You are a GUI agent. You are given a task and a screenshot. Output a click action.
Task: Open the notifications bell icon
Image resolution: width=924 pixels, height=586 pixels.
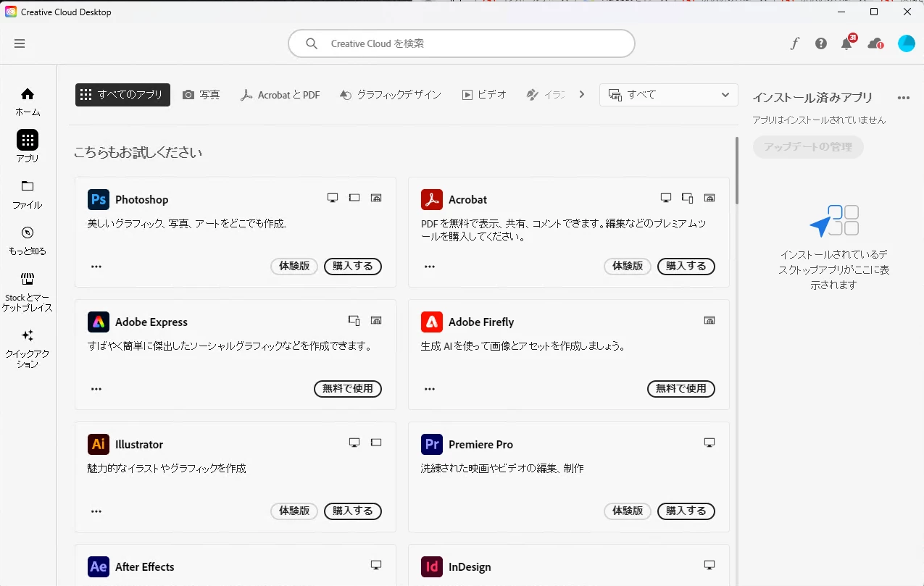pyautogui.click(x=846, y=43)
